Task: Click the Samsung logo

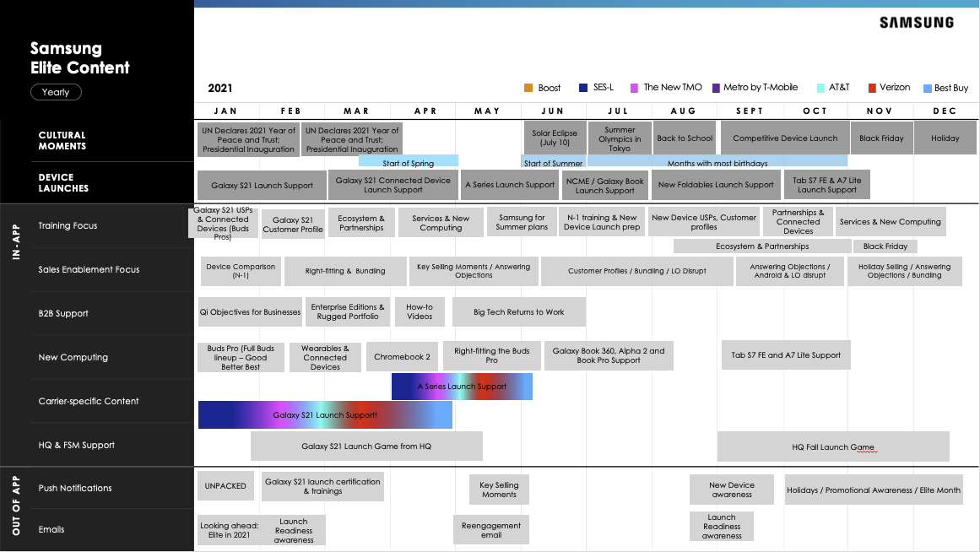Action: click(916, 23)
